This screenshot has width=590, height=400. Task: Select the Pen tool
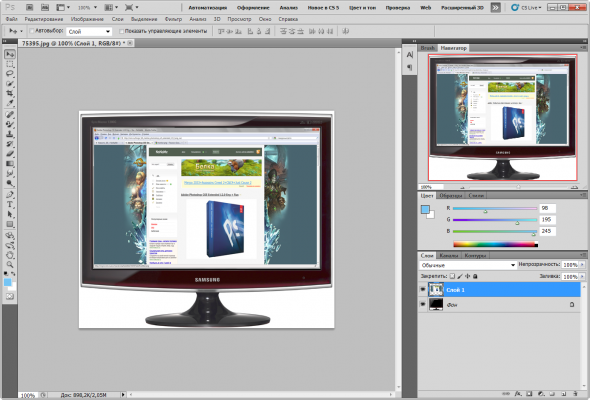coord(10,195)
